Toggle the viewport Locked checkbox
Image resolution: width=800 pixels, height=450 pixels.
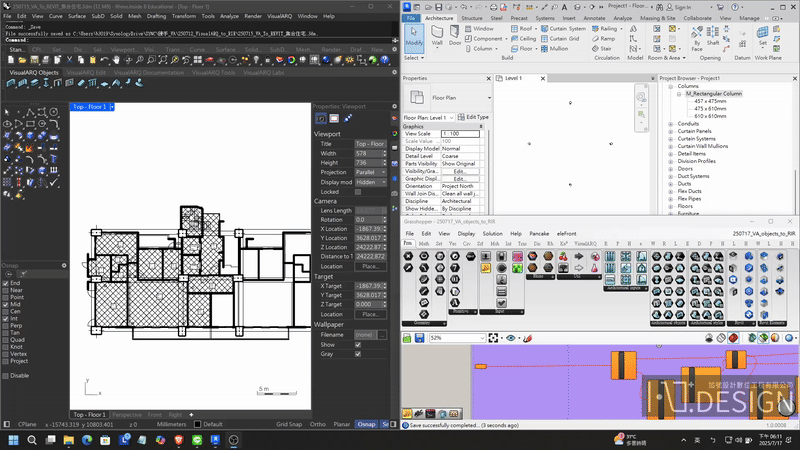point(358,192)
